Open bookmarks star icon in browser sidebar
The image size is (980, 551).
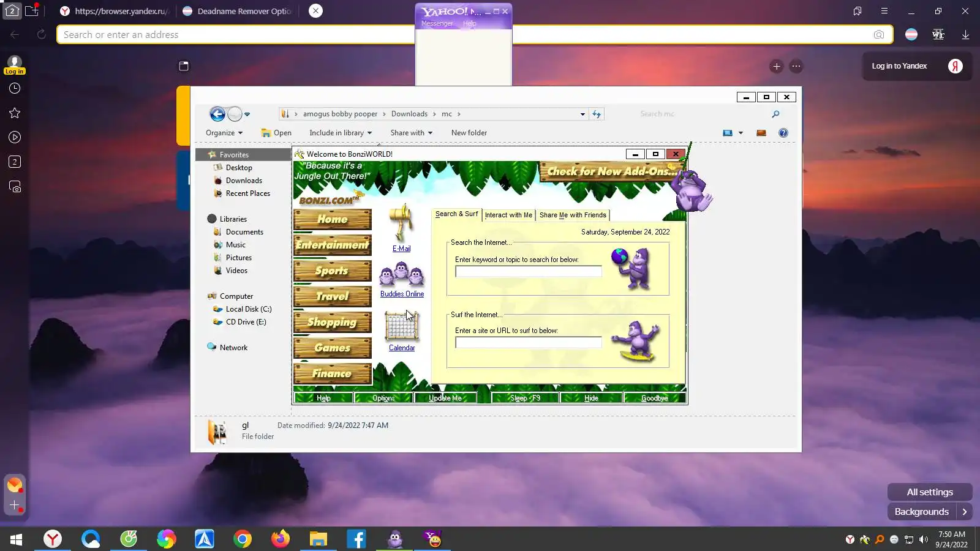(15, 113)
